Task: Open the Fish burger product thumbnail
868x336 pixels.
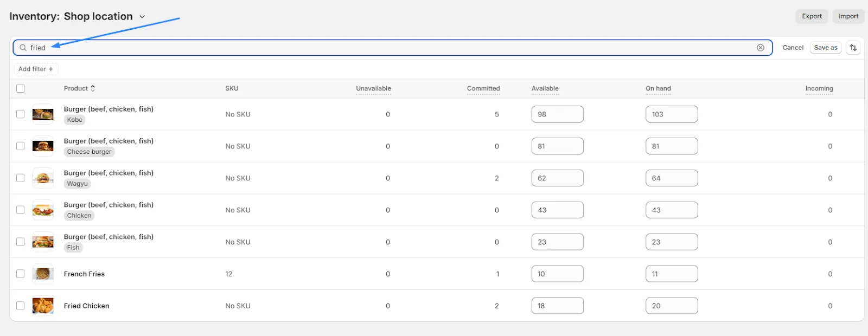Action: click(x=43, y=242)
